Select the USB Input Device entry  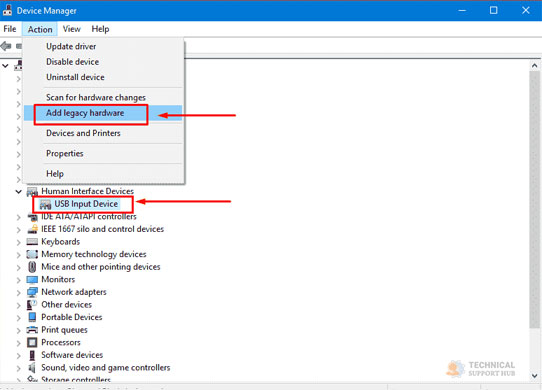click(86, 204)
